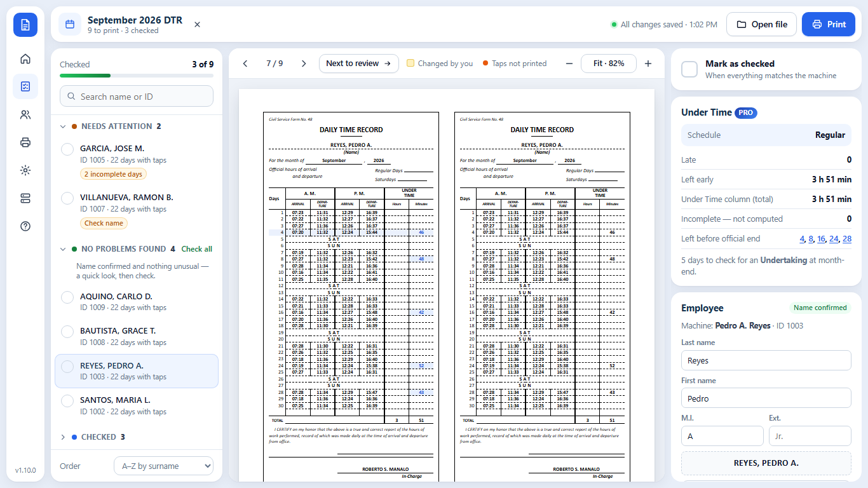Click the PRO badge beside Under Time

pos(746,113)
